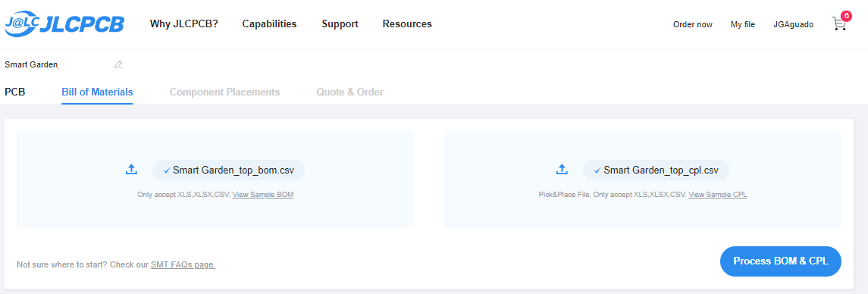Go to the Component Placements tab
Image resolution: width=868 pixels, height=294 pixels.
[224, 92]
